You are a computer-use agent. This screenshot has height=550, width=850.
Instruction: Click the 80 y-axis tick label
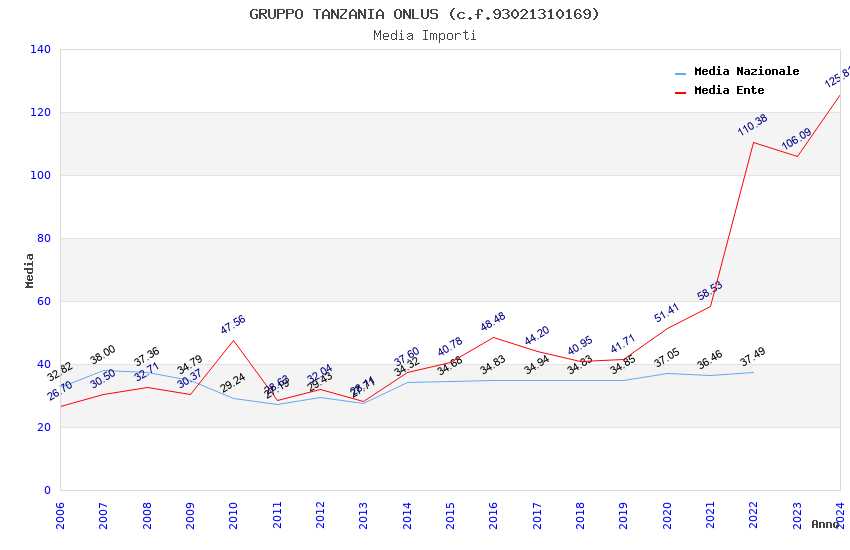[x=44, y=238]
